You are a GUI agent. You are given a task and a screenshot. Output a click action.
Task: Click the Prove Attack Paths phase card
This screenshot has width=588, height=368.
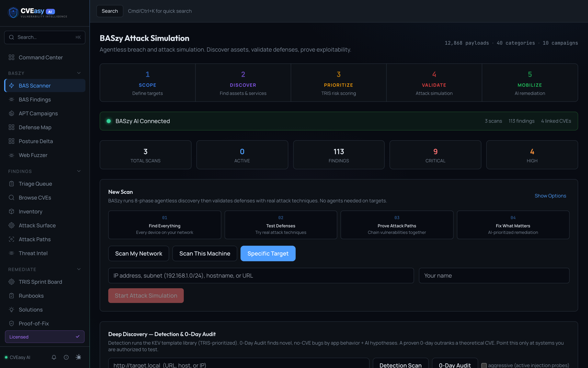tap(397, 225)
